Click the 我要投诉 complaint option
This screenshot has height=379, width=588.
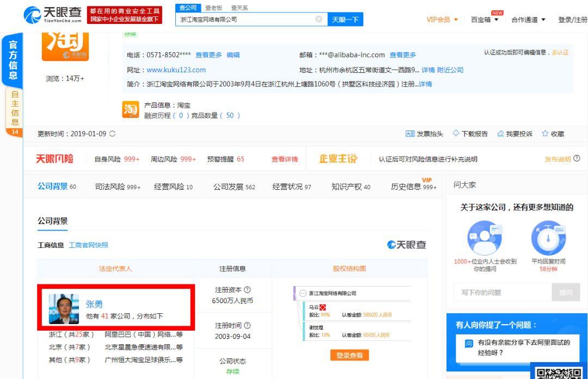[515, 134]
